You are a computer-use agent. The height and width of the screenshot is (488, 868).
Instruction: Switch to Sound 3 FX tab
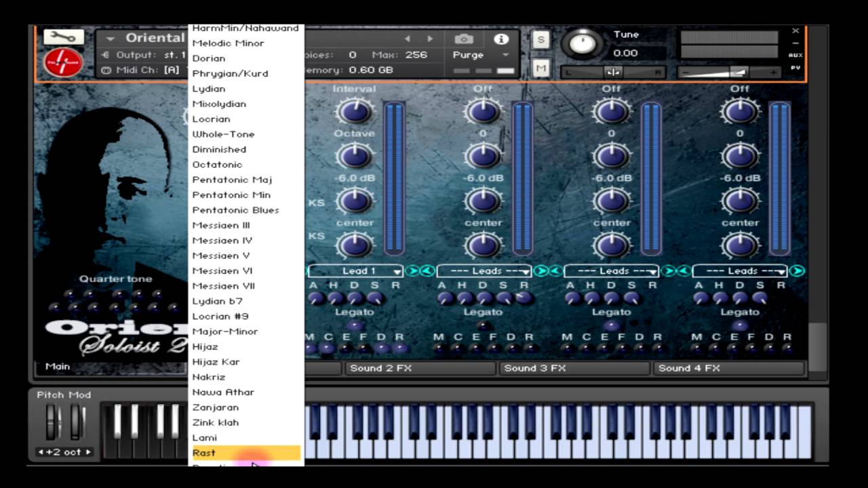[575, 368]
